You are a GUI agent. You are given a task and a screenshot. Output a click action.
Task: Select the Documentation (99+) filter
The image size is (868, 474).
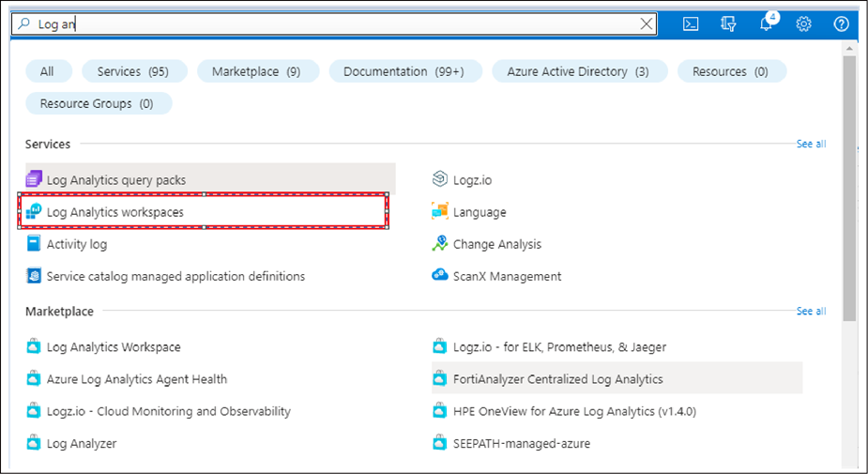point(404,71)
